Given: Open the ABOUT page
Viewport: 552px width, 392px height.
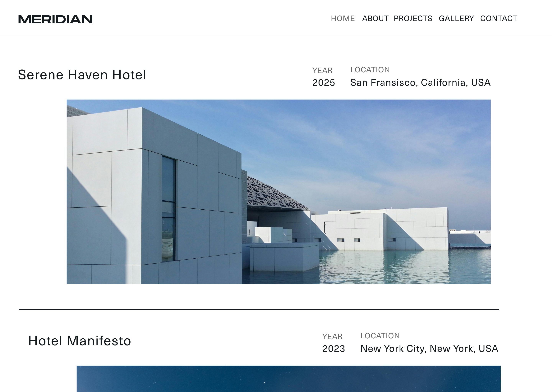Looking at the screenshot, I should click(375, 19).
